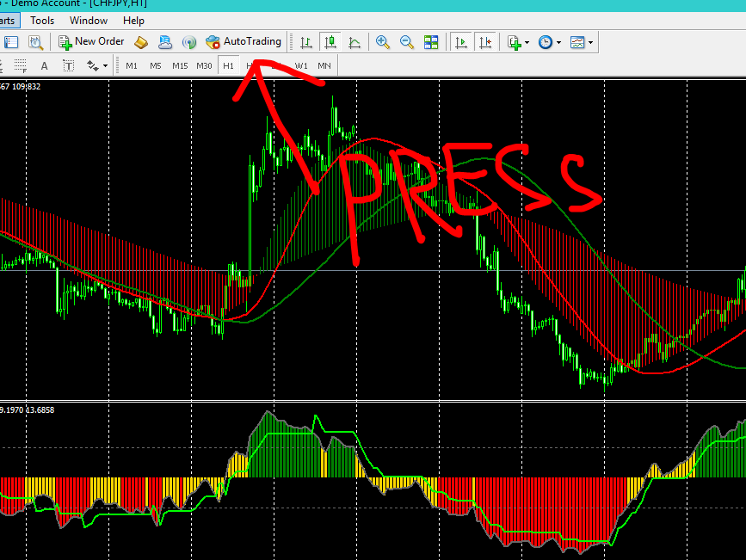Open the Window menu
This screenshot has width=746, height=560.
(89, 21)
